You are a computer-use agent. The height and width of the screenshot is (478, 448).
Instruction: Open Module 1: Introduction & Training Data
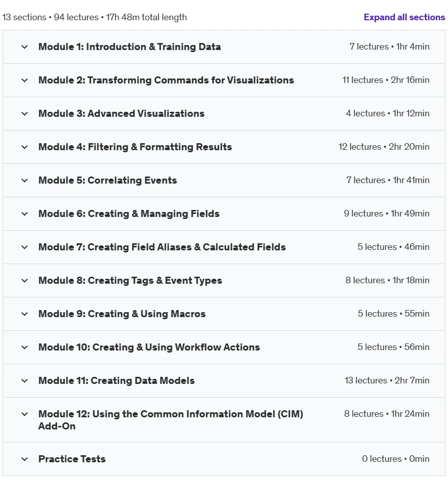[x=130, y=47]
